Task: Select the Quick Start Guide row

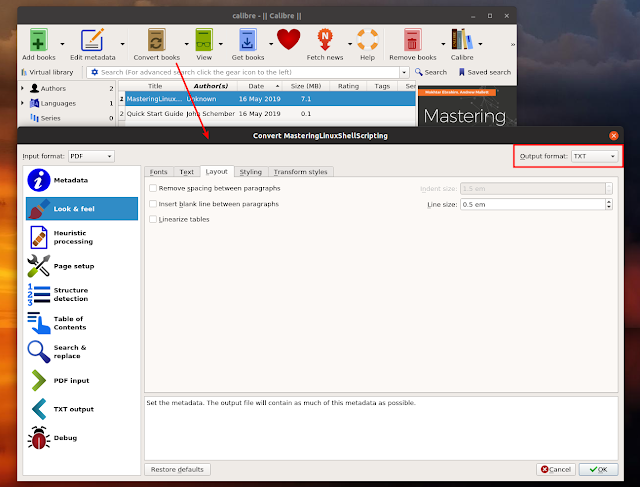Action: pos(267,113)
